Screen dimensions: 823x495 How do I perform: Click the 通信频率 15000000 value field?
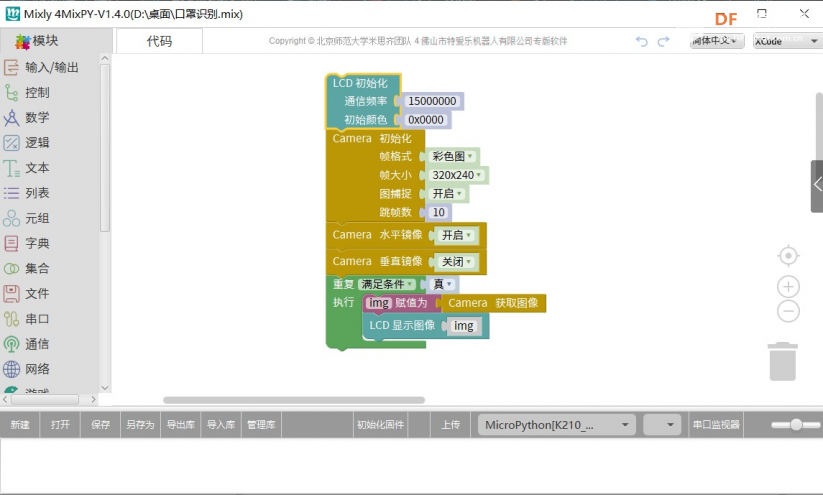[x=432, y=101]
